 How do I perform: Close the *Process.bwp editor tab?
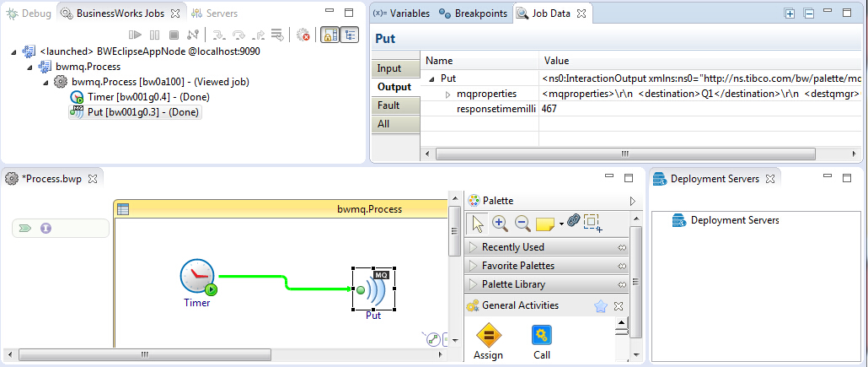93,179
